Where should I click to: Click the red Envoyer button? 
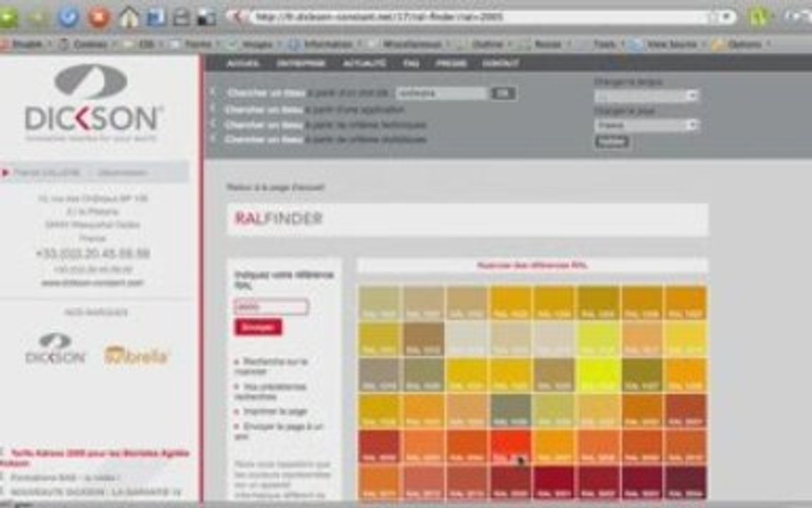pyautogui.click(x=258, y=327)
